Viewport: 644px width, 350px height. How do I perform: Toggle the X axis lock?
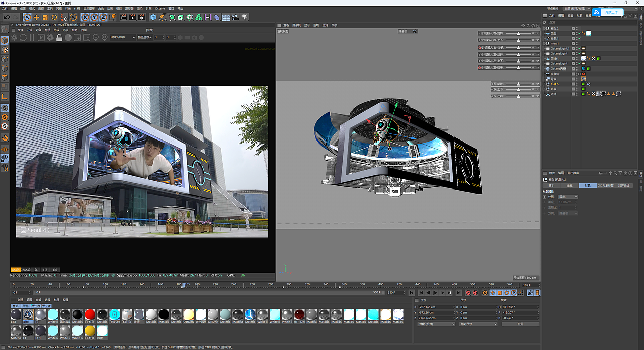point(86,17)
